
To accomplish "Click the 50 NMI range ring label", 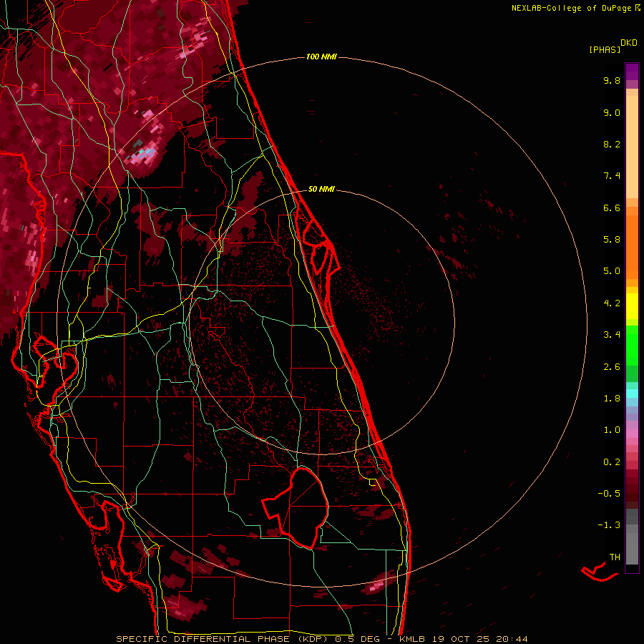I will coord(321,189).
